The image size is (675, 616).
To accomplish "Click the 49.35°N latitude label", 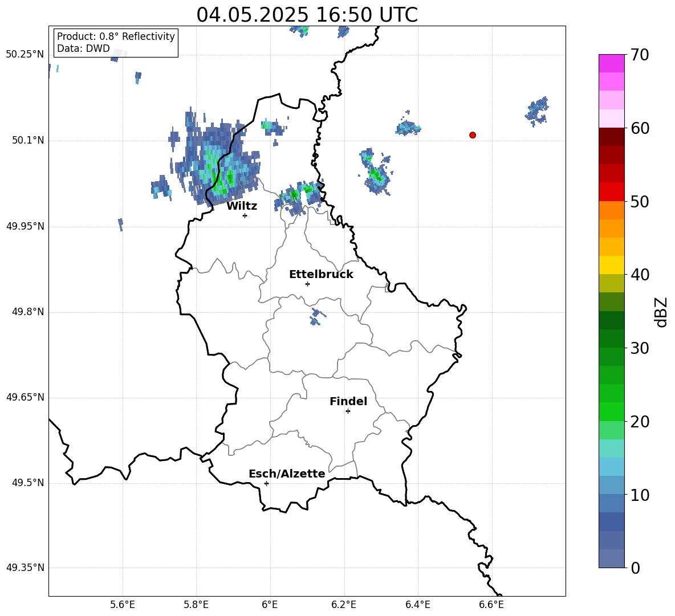I will click(25, 568).
